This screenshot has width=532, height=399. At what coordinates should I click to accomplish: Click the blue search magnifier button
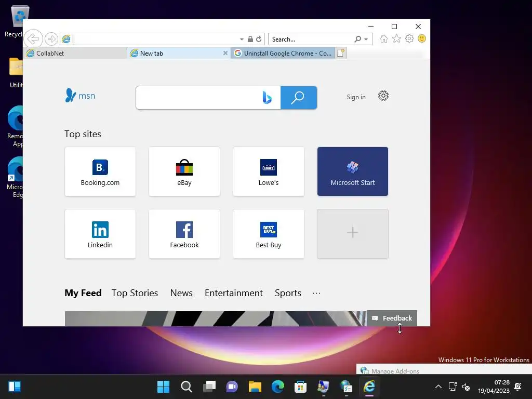click(x=299, y=98)
